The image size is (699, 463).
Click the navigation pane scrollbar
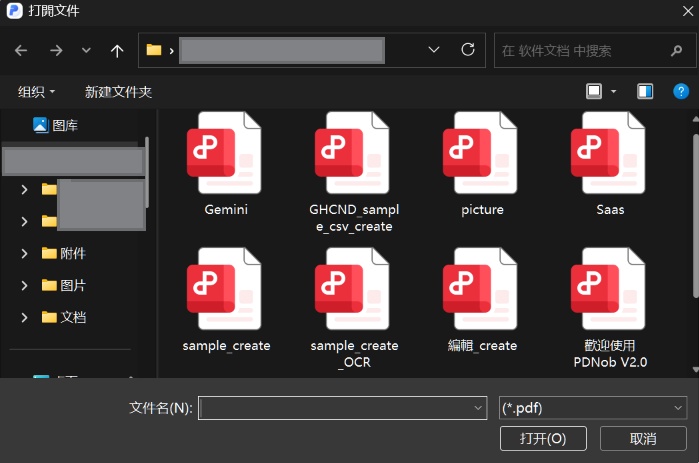point(147,172)
